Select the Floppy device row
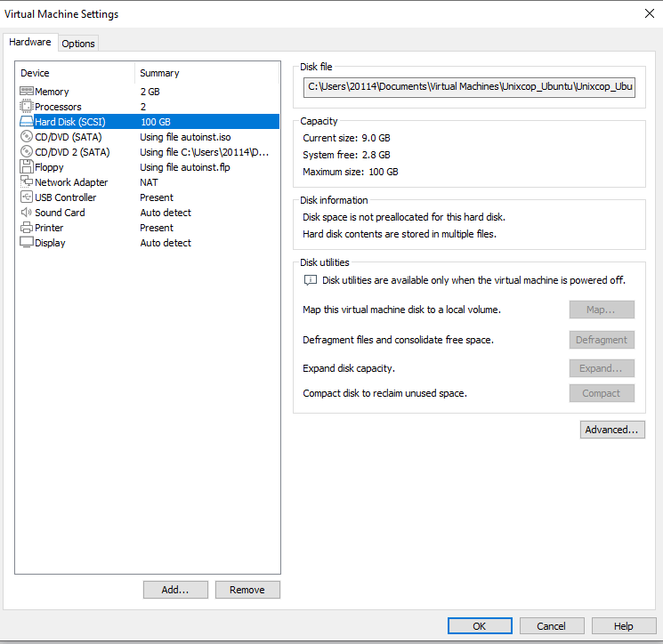663x644 pixels. tap(149, 167)
